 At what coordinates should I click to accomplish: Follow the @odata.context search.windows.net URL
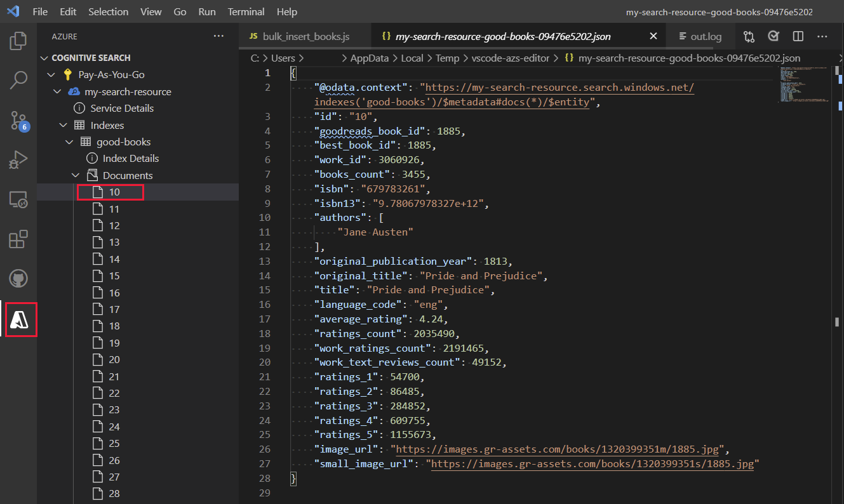point(504,95)
